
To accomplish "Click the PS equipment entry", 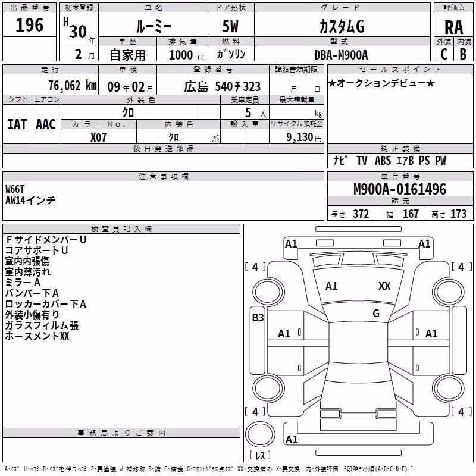I will click(424, 161).
